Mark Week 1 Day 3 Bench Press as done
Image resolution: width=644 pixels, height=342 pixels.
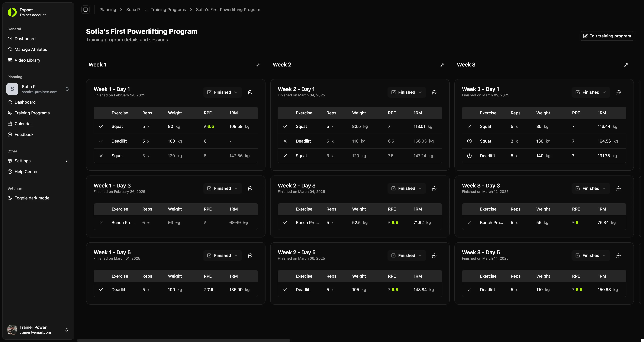pyautogui.click(x=101, y=222)
